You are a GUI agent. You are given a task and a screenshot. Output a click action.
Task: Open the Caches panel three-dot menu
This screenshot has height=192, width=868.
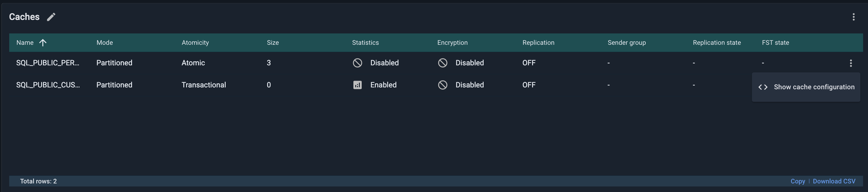[x=854, y=17]
